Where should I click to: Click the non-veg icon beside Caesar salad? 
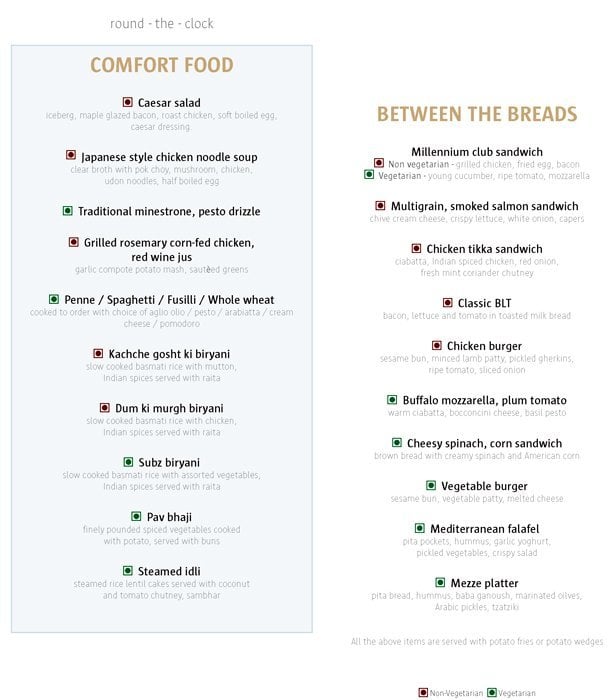click(128, 102)
